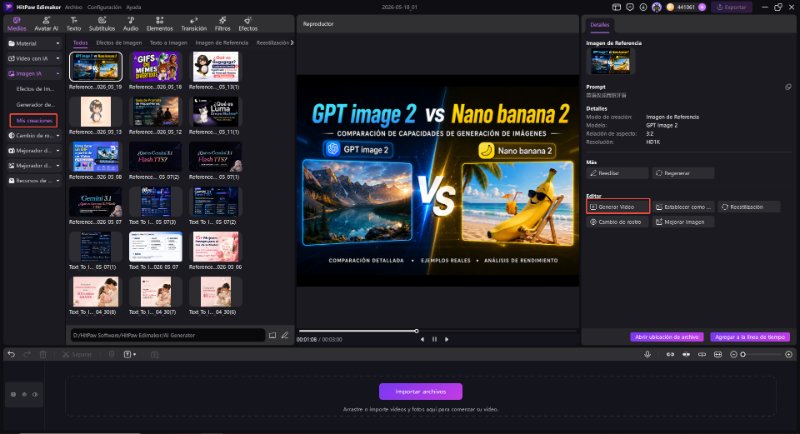Screen dimensions: 800x434
Task: Click the gold coin credits icon
Action: coord(670,7)
